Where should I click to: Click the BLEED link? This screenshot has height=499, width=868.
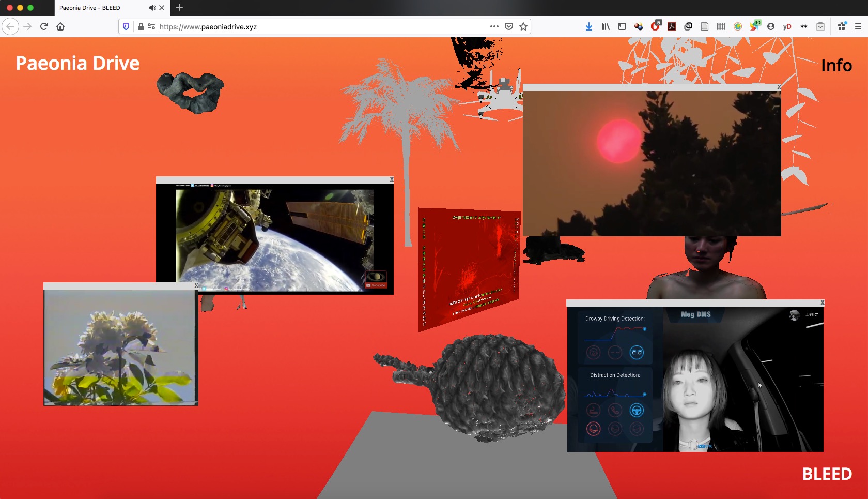click(827, 474)
